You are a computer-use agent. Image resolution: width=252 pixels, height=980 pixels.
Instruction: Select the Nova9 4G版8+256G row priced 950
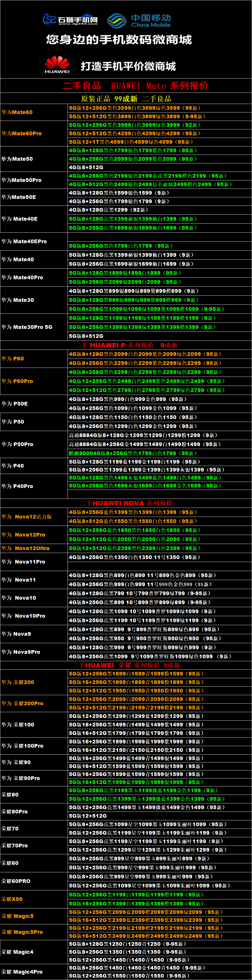pos(160,638)
